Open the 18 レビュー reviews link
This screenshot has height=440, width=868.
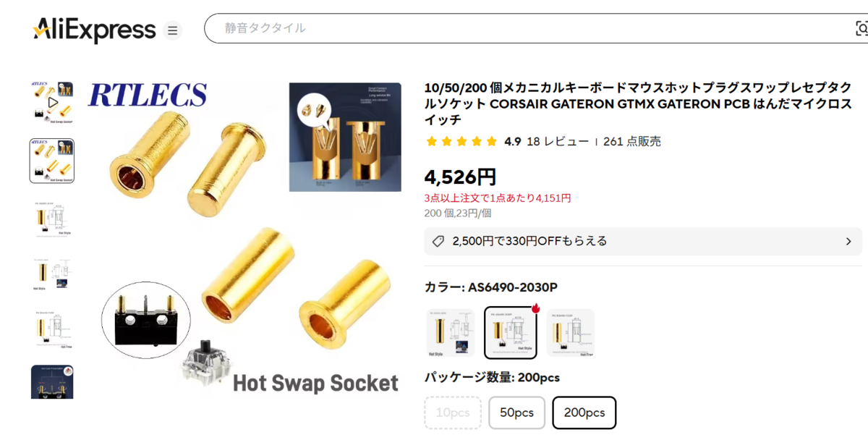(x=558, y=142)
